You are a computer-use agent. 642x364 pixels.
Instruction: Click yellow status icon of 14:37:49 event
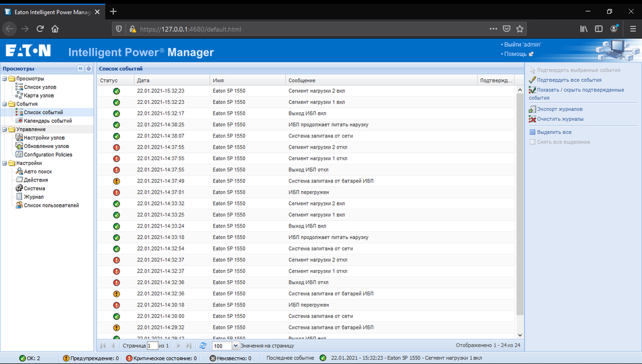(116, 181)
